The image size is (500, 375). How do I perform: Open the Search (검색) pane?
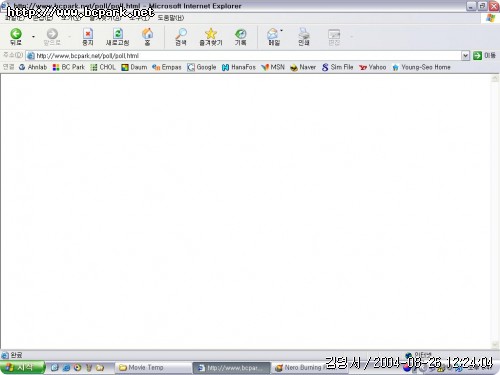click(x=181, y=37)
